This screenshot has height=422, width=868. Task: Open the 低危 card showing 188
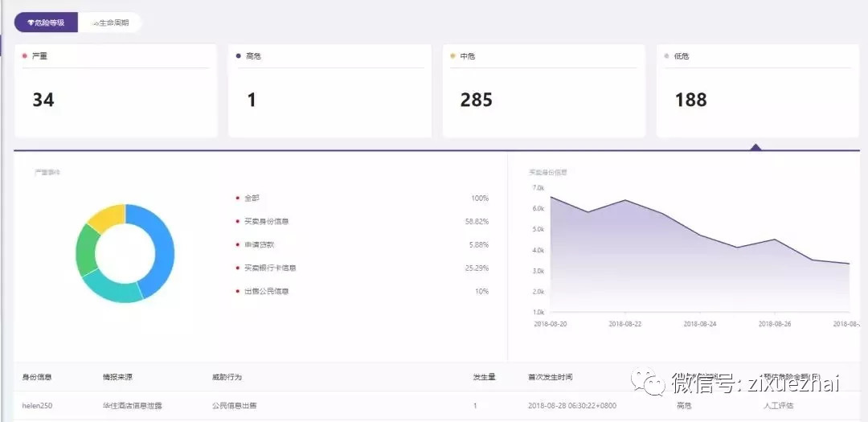758,91
